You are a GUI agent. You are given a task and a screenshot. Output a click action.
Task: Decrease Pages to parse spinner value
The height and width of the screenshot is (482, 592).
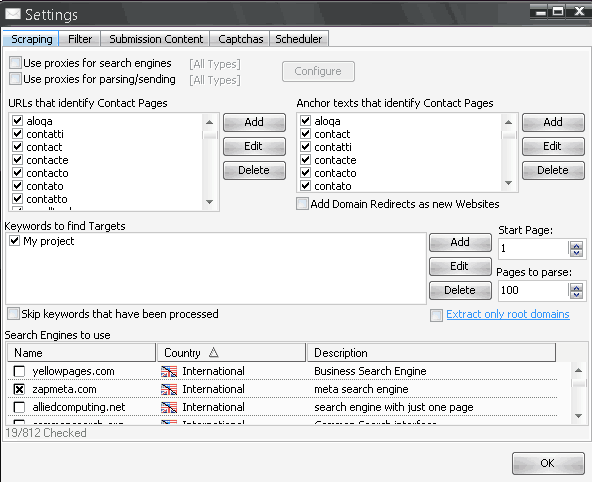coord(577,294)
